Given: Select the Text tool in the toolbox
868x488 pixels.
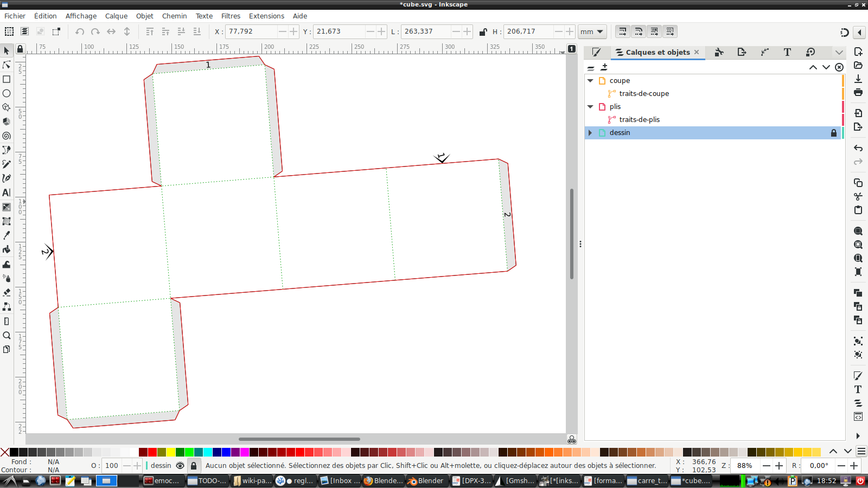Looking at the screenshot, I should coord(7,192).
